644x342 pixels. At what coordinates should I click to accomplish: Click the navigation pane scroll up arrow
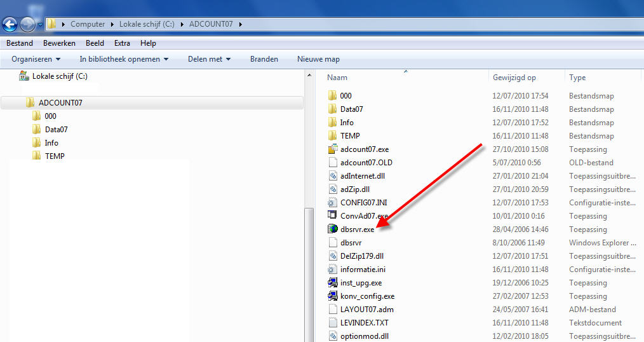(309, 76)
